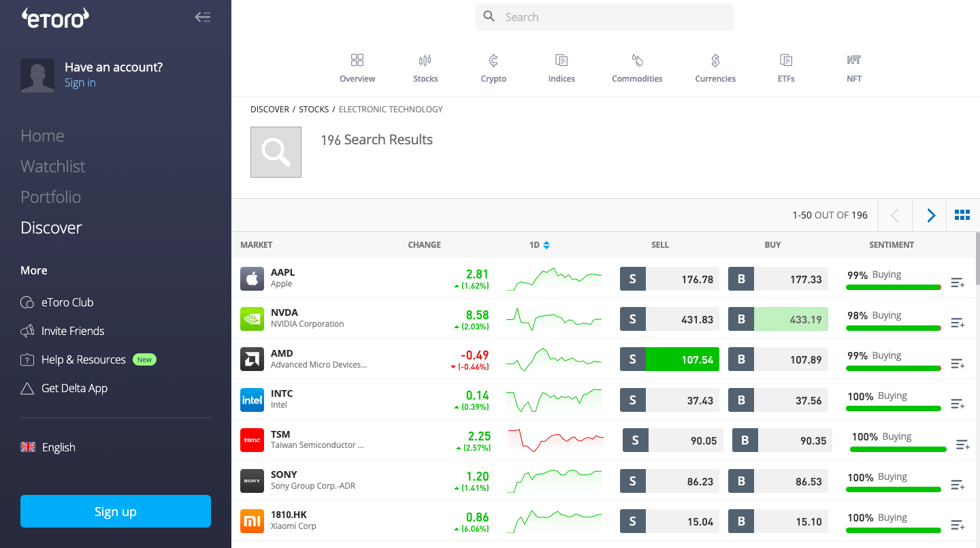Click the Sign in link
The height and width of the screenshot is (548, 980).
tap(80, 82)
